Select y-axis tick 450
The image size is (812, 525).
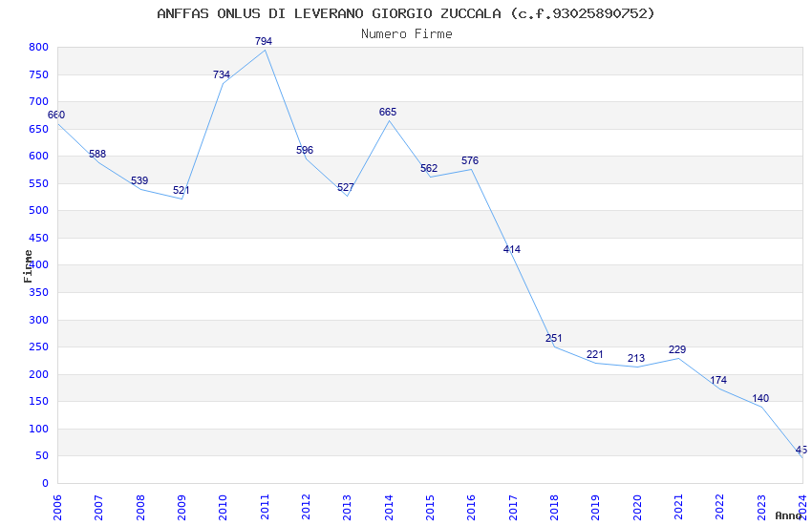pos(38,238)
